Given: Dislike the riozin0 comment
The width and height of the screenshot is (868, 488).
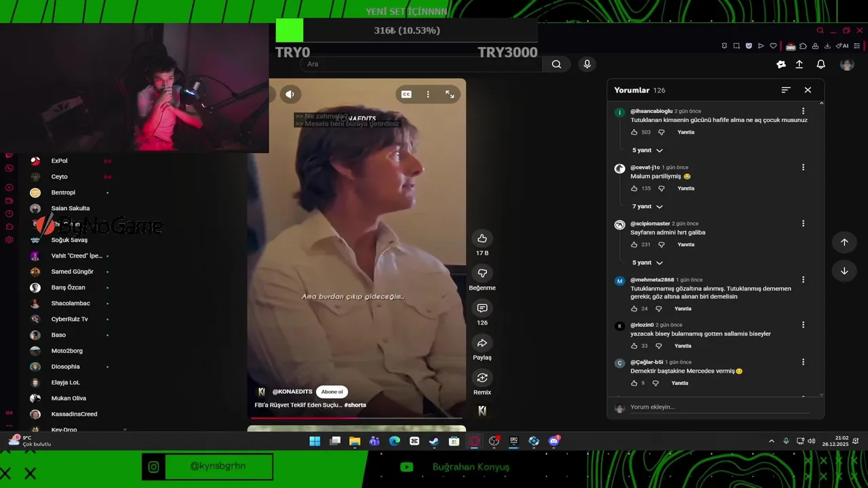Looking at the screenshot, I should (658, 346).
